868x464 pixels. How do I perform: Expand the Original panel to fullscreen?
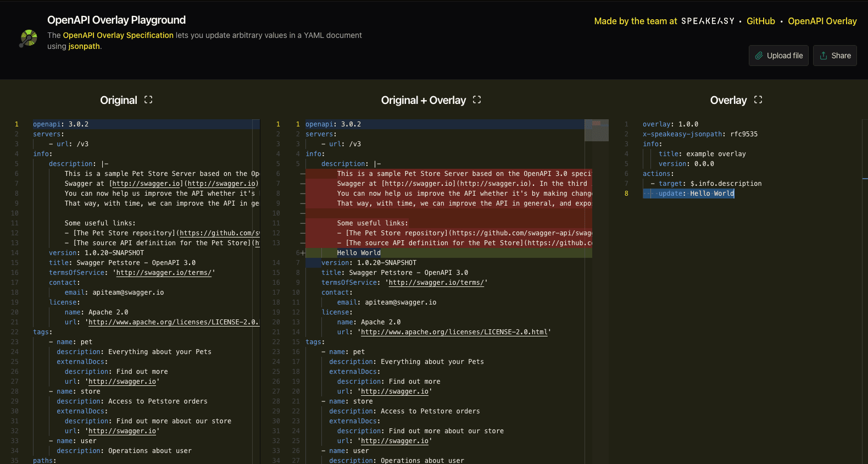pyautogui.click(x=148, y=100)
